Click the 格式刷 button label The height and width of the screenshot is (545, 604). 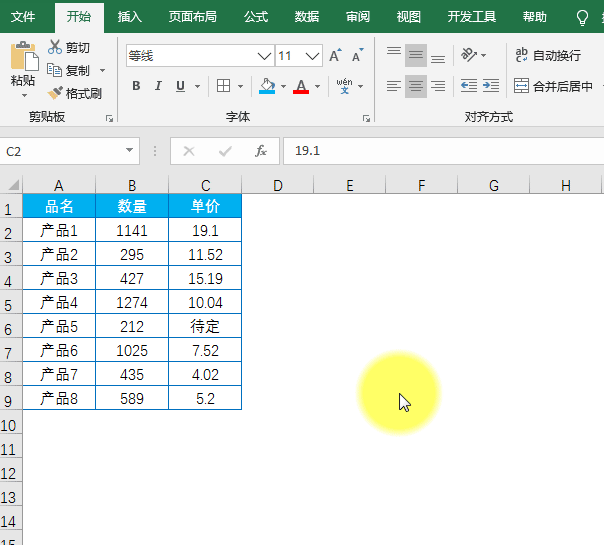[x=84, y=93]
